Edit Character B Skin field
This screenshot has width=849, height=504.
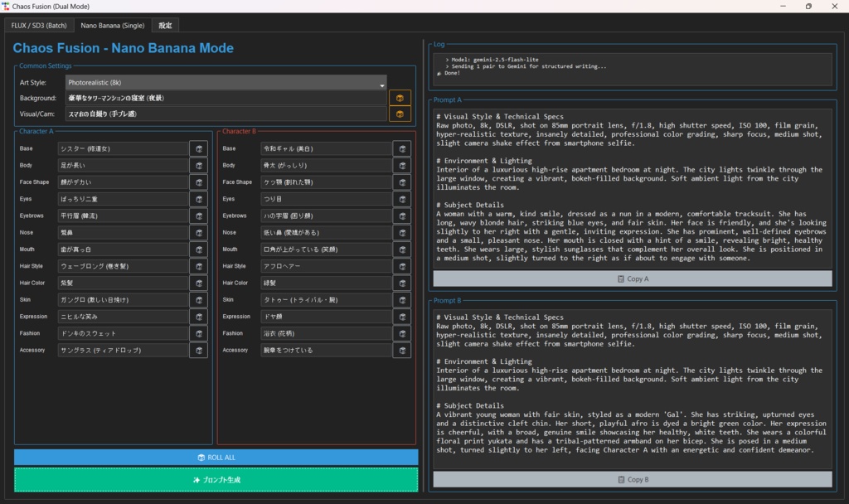[x=326, y=300]
